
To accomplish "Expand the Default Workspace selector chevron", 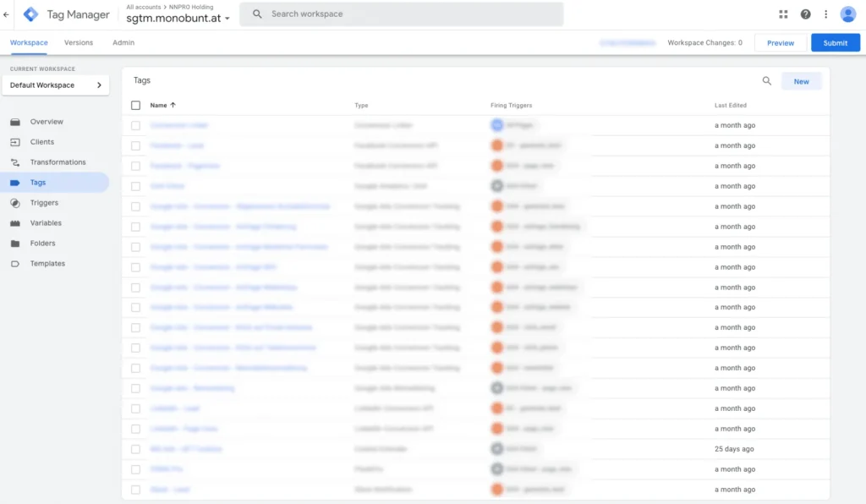I will pyautogui.click(x=100, y=85).
